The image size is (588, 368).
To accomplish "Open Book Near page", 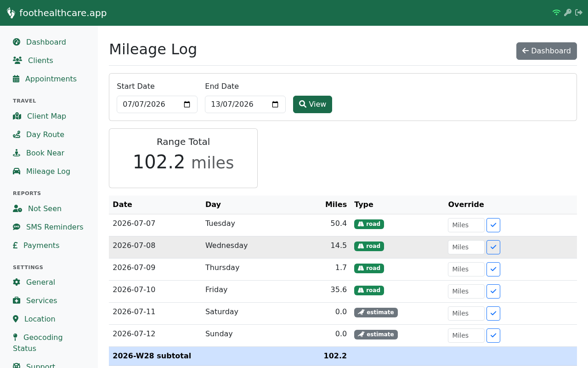I will coord(45,153).
